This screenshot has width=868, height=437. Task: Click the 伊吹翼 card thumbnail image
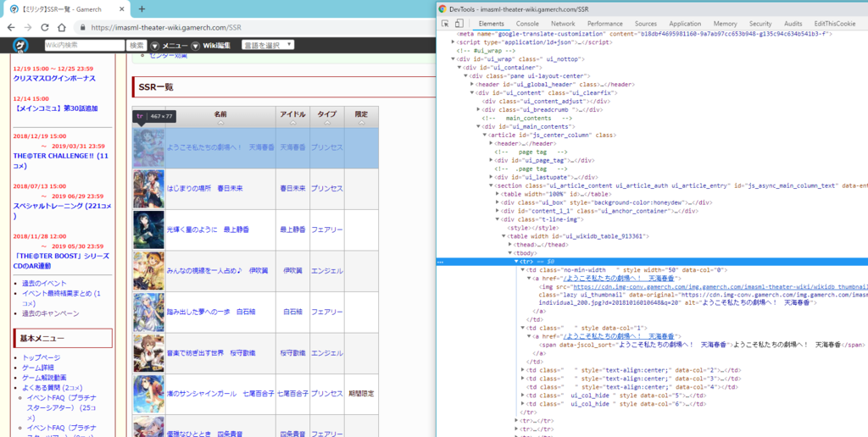tap(149, 271)
